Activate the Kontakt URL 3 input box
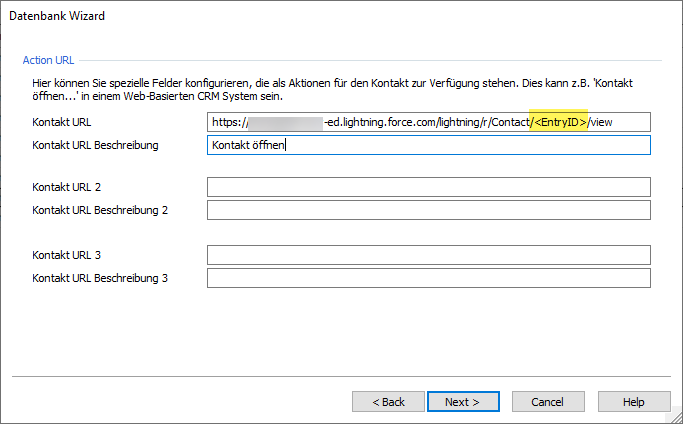Viewport: 683px width, 424px height. pos(428,255)
